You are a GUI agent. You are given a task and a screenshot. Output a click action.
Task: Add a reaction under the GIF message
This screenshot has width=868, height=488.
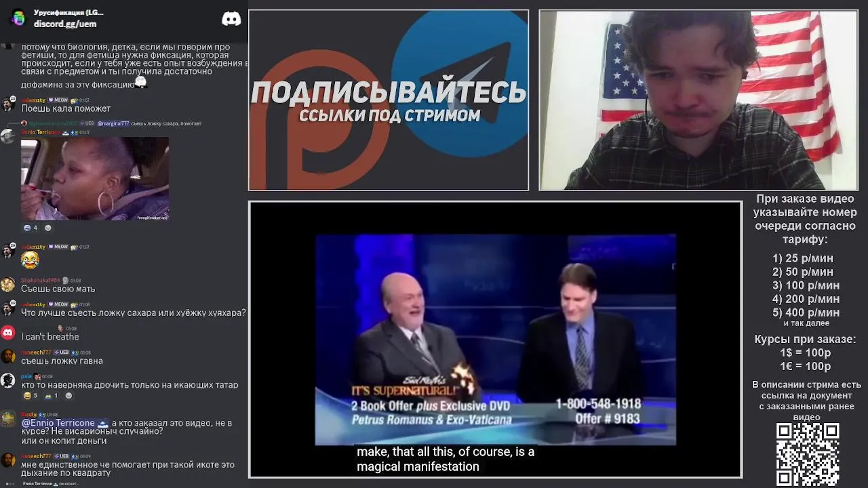tap(47, 228)
